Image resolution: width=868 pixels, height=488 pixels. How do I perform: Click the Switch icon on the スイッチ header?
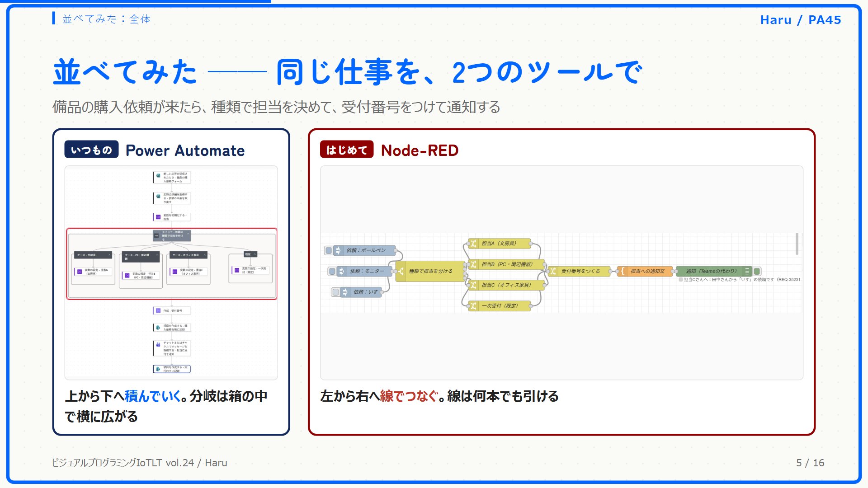click(x=156, y=235)
